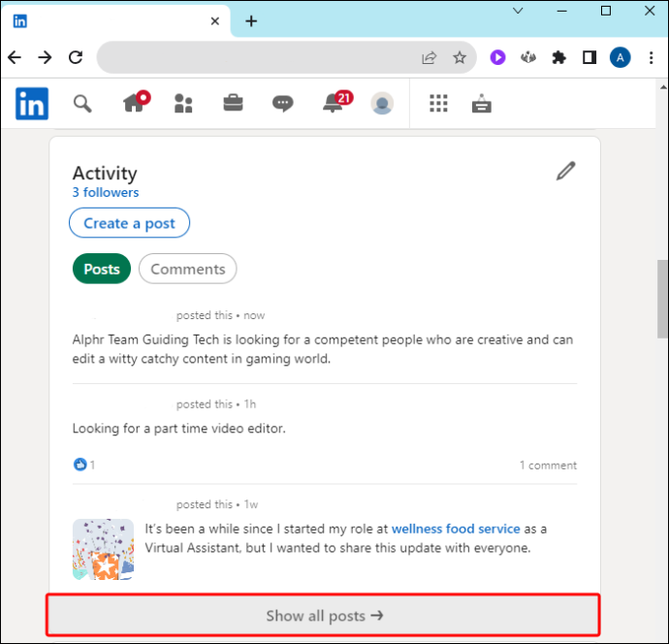Open Chrome profile avatar A
This screenshot has width=669, height=644.
[x=620, y=57]
